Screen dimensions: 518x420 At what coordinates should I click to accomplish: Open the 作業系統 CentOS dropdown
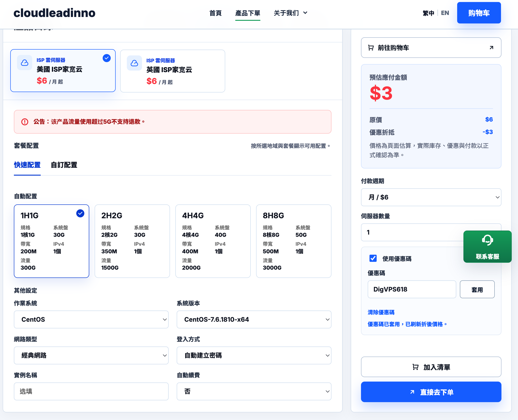pos(91,319)
